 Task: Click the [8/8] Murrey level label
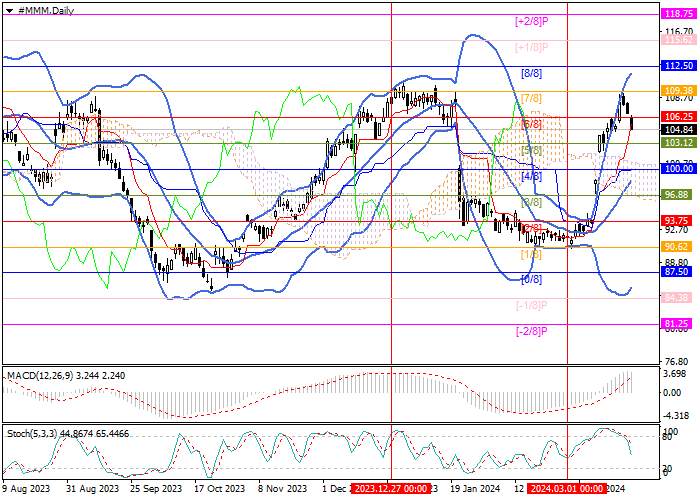531,73
